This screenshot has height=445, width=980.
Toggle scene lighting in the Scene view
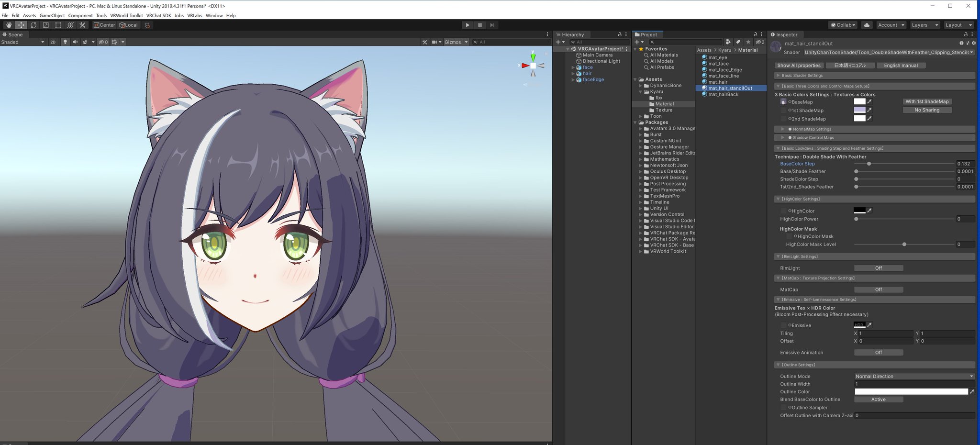tap(65, 42)
